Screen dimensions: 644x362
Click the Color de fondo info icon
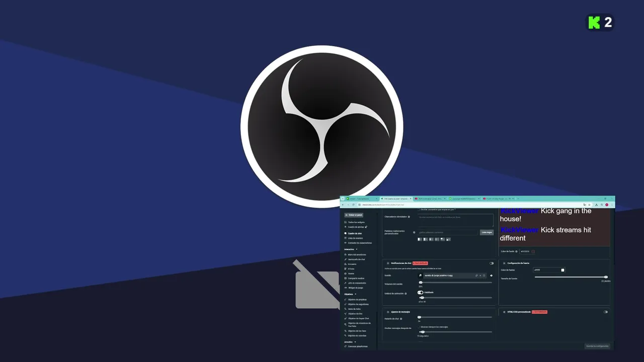[516, 251]
